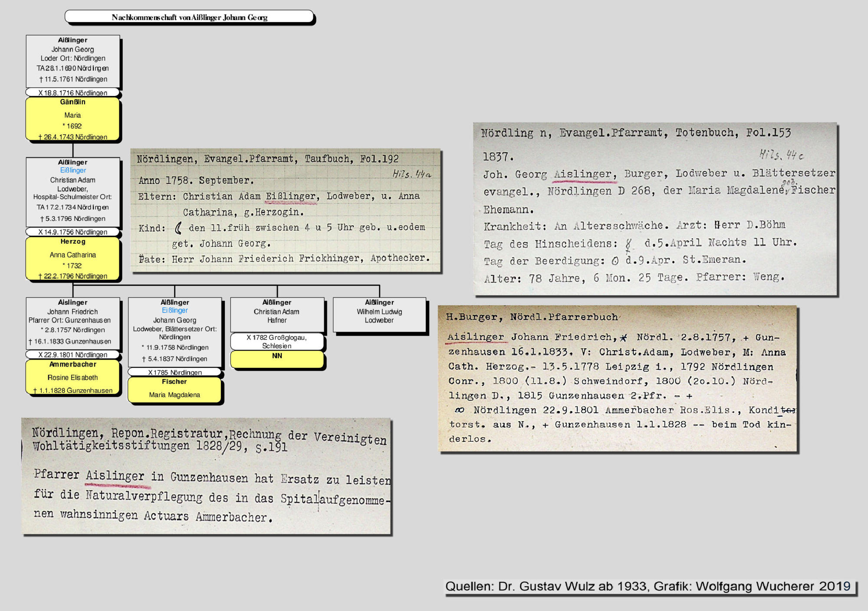Viewport: 868px width, 611px height.
Task: Open the Totenbuch Fol.153 card image
Action: [654, 208]
